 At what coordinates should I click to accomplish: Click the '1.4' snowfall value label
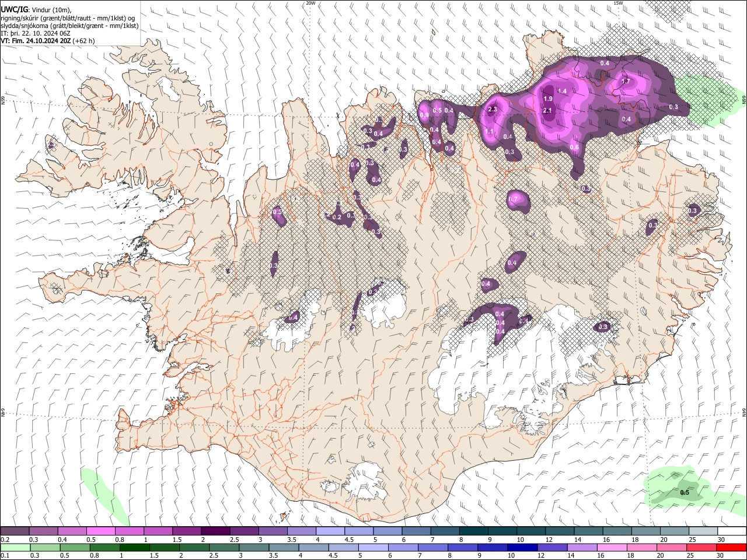point(562,92)
